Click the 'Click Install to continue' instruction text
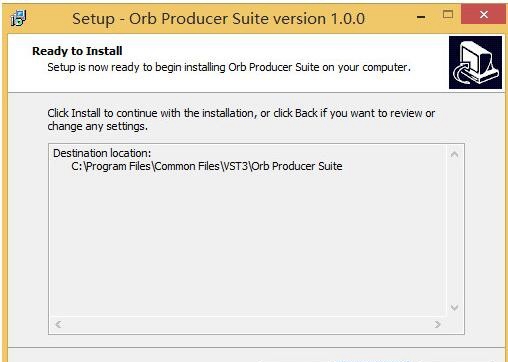This screenshot has width=508, height=362. pyautogui.click(x=241, y=113)
